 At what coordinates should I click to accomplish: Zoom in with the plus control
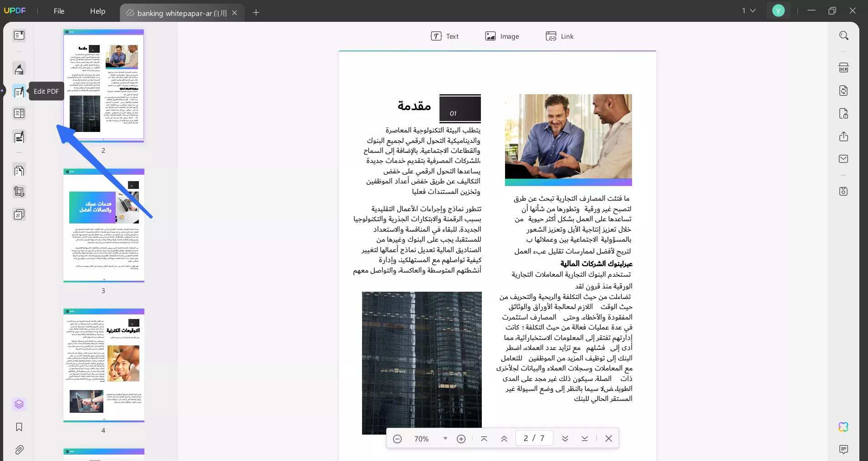tap(461, 438)
